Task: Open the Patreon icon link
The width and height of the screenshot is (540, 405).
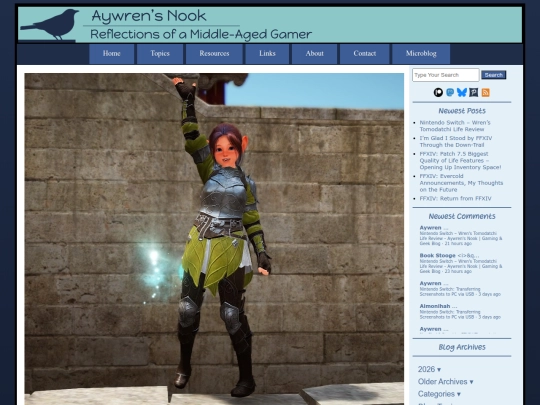Action: coord(438,92)
